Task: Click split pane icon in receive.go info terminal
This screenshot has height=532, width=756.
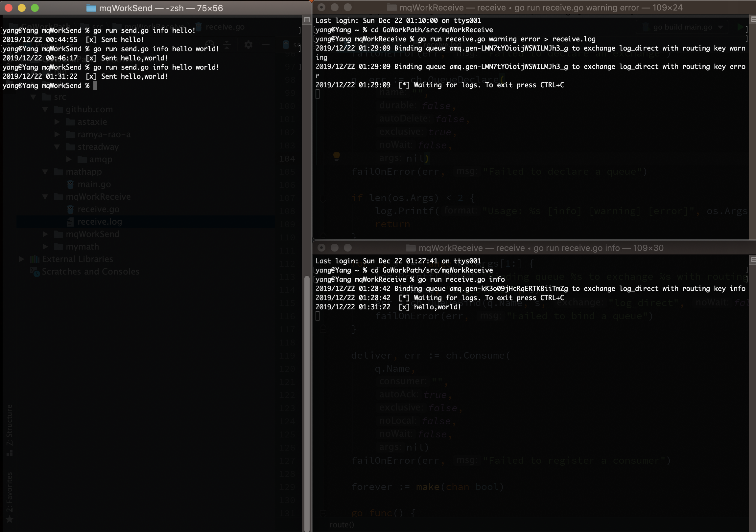Action: click(753, 260)
